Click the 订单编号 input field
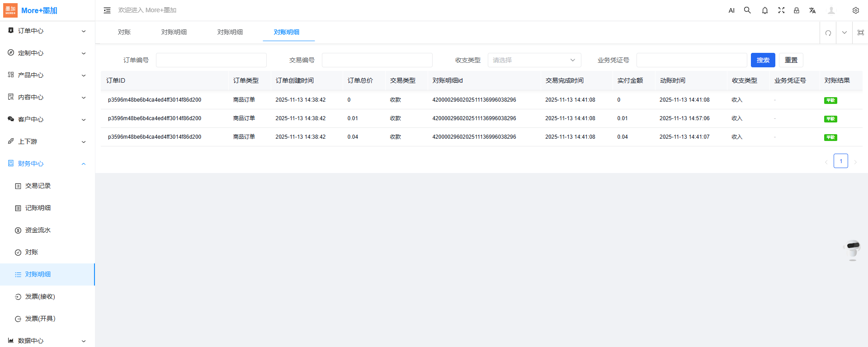 point(211,60)
